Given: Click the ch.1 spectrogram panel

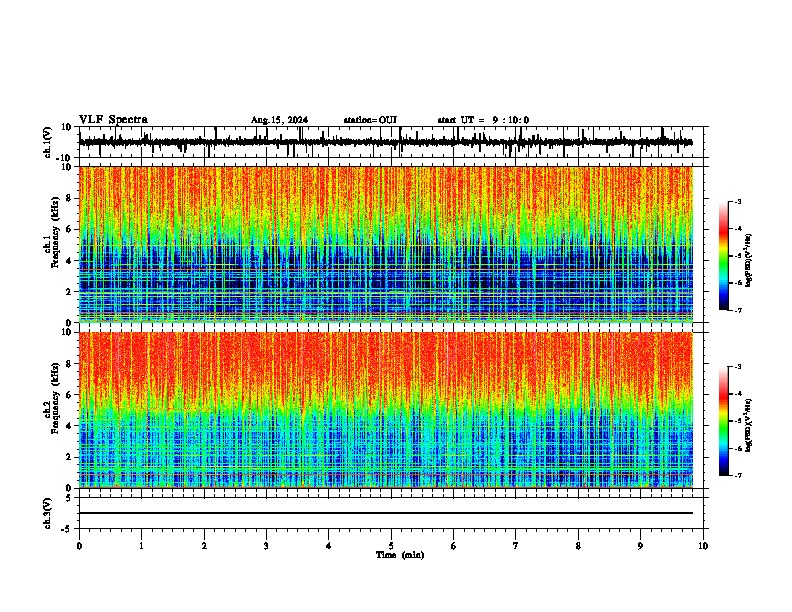Looking at the screenshot, I should tap(386, 244).
